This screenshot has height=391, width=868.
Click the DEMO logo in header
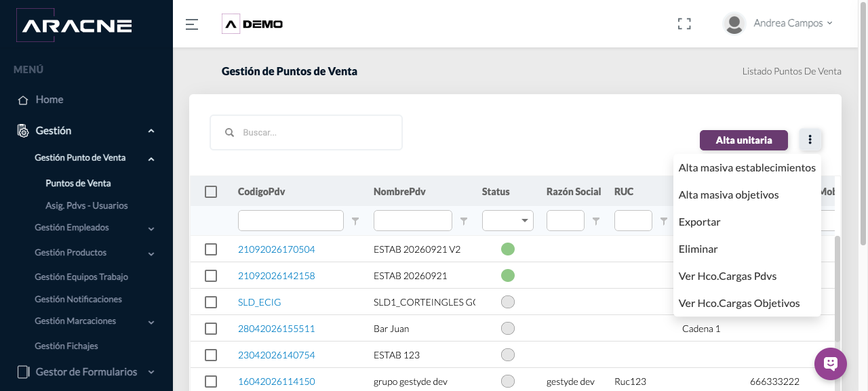point(252,24)
